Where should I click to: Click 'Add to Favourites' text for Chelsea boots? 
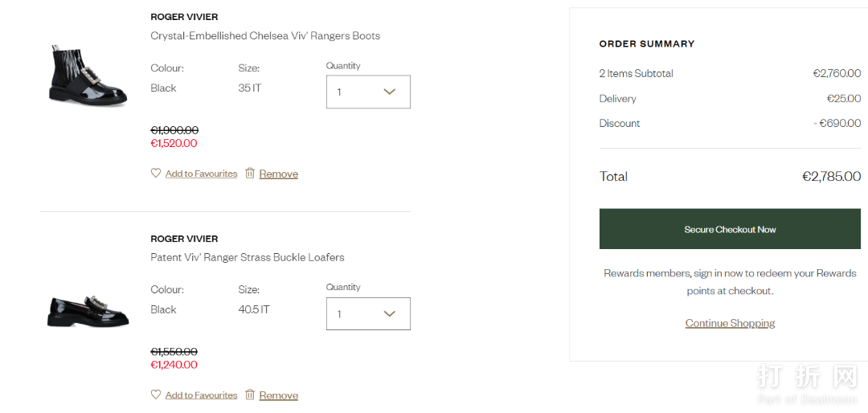(201, 174)
